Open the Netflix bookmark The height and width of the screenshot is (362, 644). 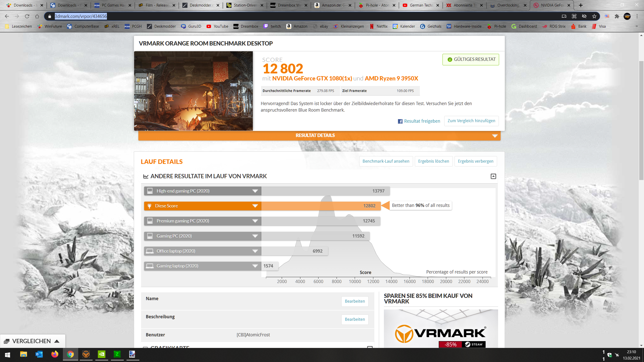(x=379, y=26)
